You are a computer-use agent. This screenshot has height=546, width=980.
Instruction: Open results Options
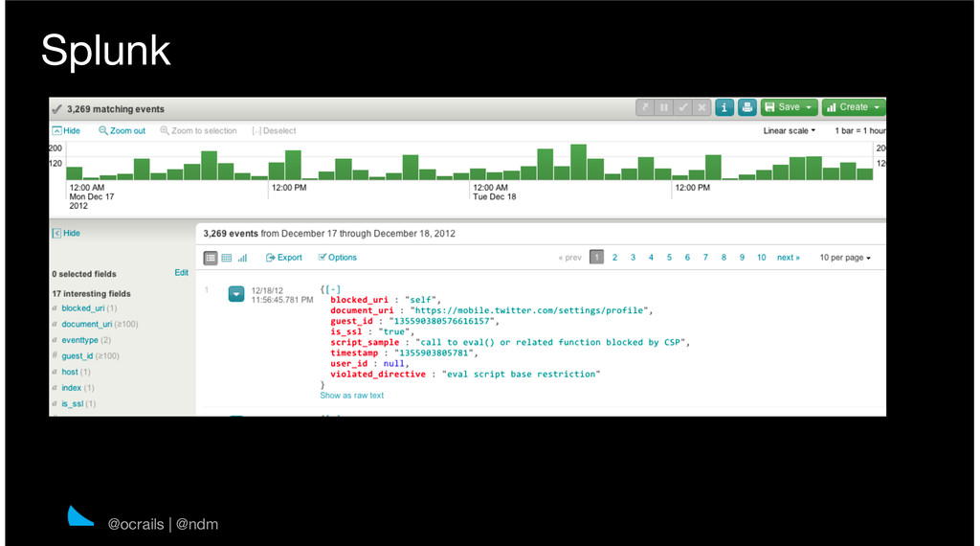pos(338,258)
